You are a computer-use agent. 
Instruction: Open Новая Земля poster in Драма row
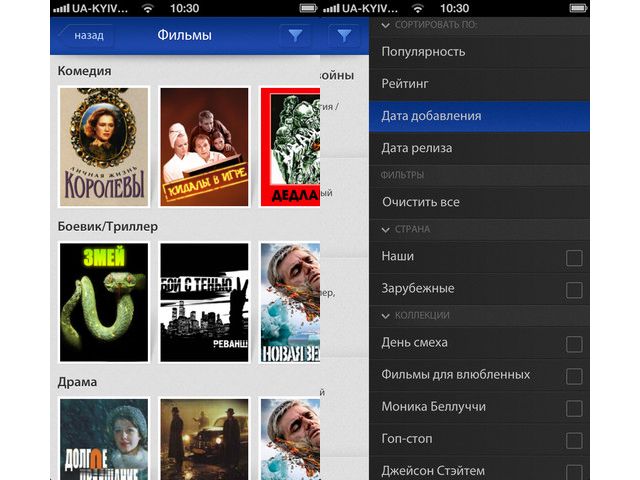(x=290, y=439)
